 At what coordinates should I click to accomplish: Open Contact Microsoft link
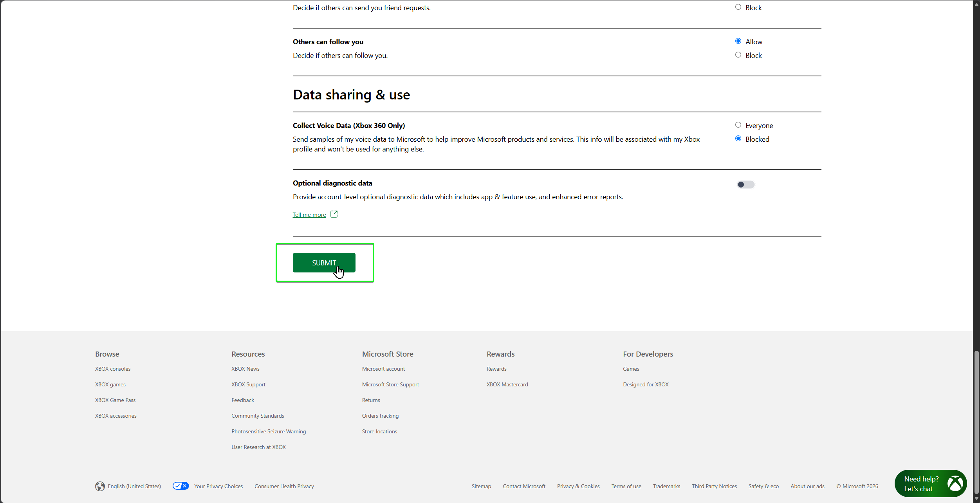pos(524,486)
